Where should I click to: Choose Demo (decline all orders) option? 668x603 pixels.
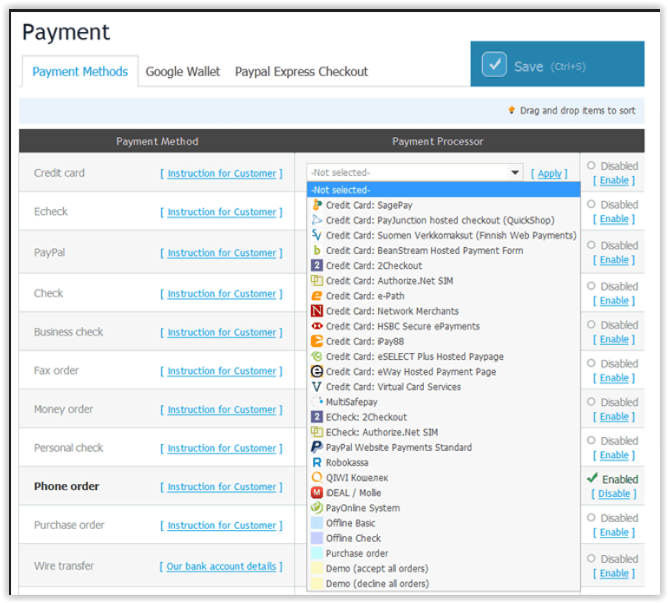click(x=443, y=583)
